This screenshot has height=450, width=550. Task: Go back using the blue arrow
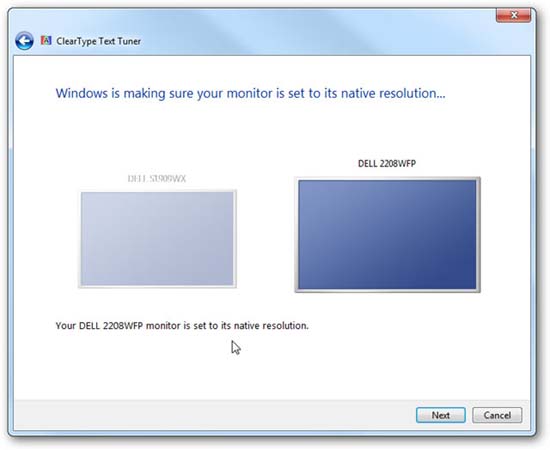click(x=24, y=41)
